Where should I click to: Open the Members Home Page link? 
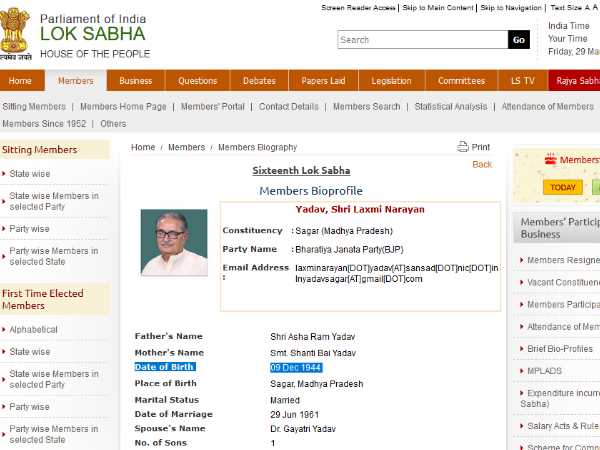tap(123, 107)
